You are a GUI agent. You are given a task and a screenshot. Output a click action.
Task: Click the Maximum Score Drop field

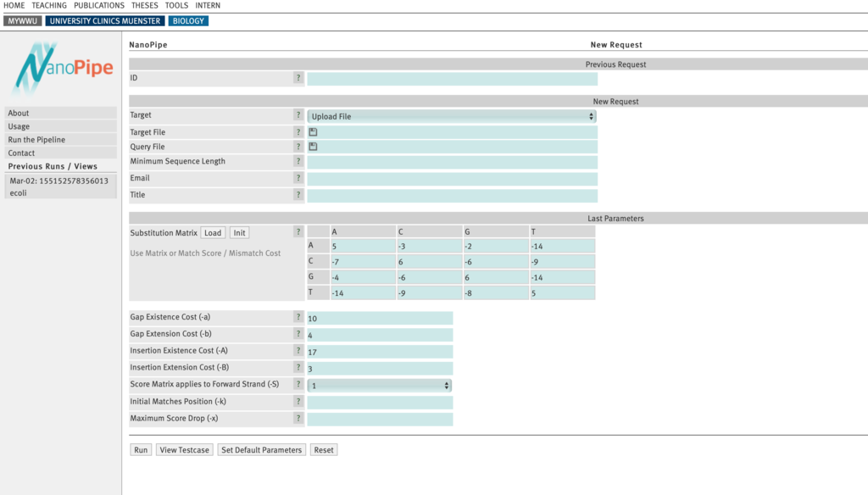(x=380, y=420)
